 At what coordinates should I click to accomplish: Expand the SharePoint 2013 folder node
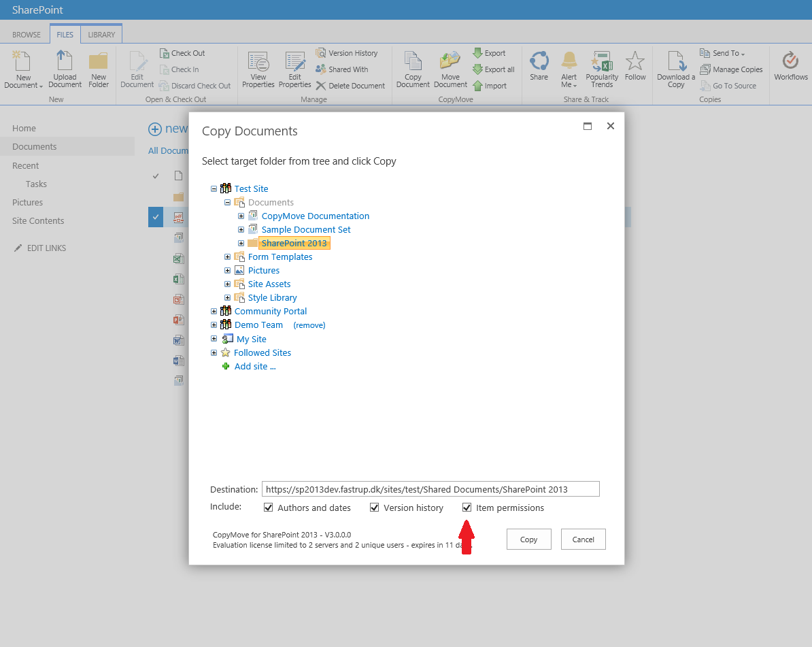(x=241, y=243)
